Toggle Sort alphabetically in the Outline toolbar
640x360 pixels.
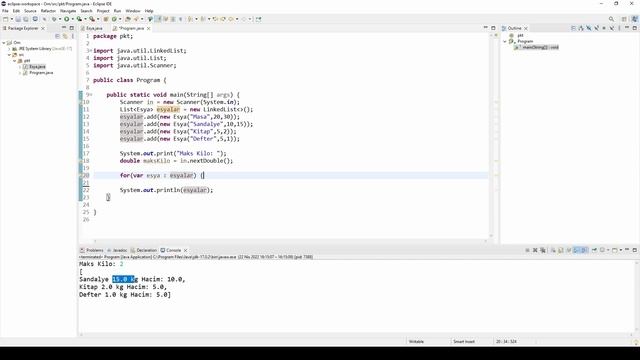tap(581, 28)
